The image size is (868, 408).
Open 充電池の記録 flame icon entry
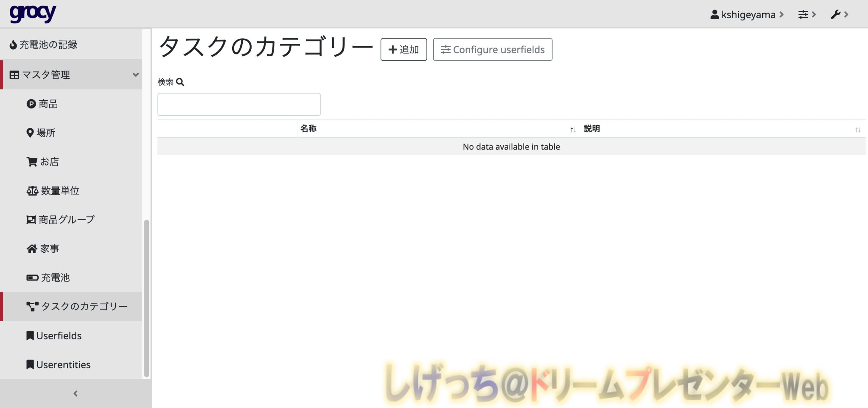click(43, 45)
